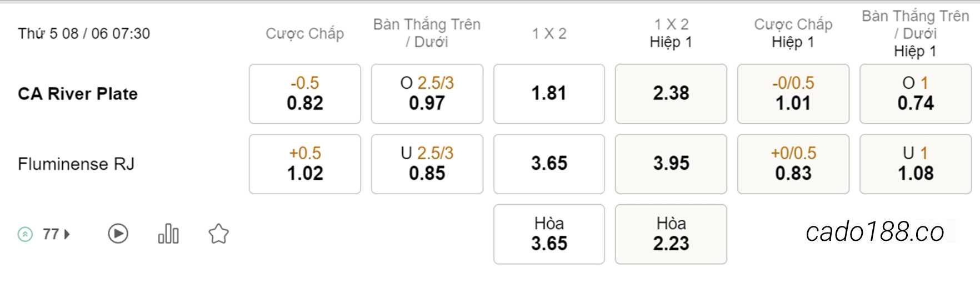
Task: Select first-half handicap -0/0.5 at 1.01
Action: 793,94
